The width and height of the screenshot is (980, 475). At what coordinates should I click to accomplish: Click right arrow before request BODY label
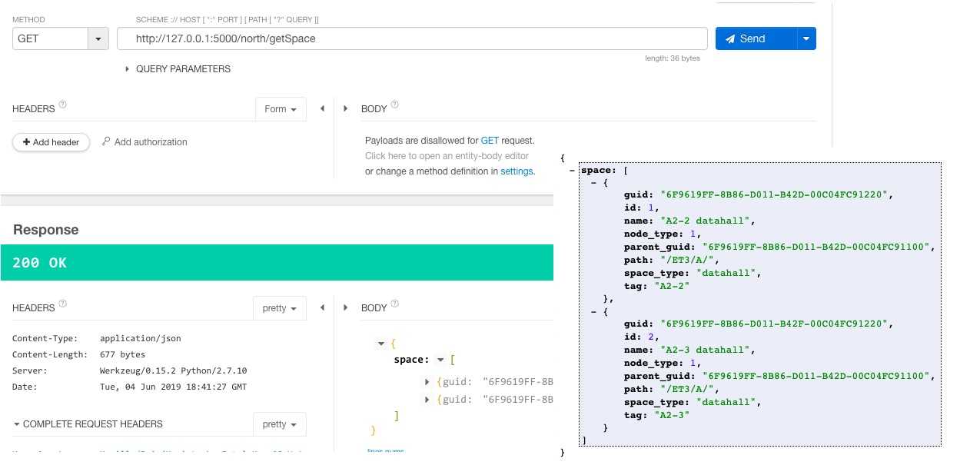[345, 109]
